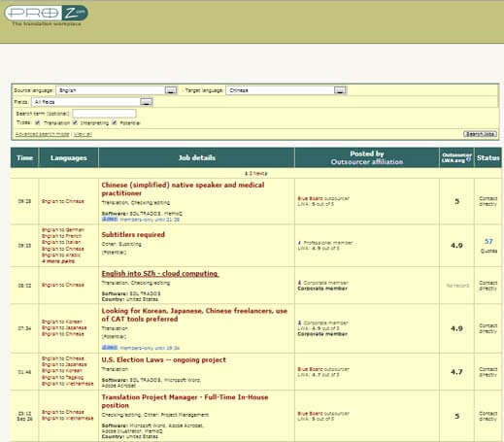Click the ProZ.com logo
The width and height of the screenshot is (504, 442).
tap(46, 14)
